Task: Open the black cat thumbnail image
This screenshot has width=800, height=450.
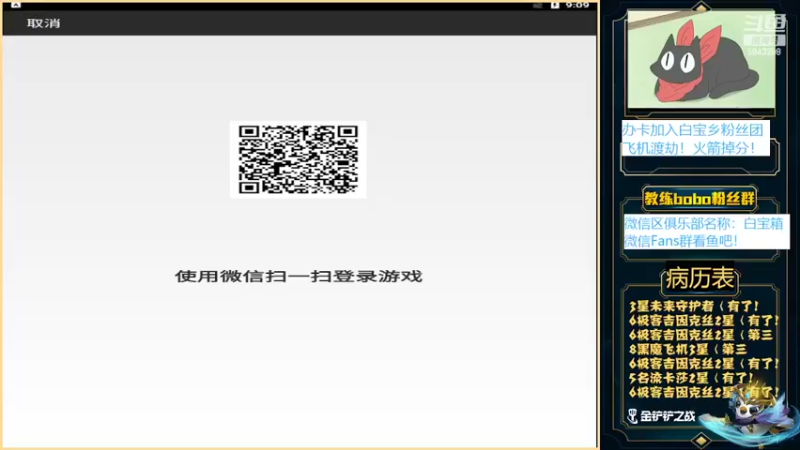Action: pyautogui.click(x=701, y=60)
